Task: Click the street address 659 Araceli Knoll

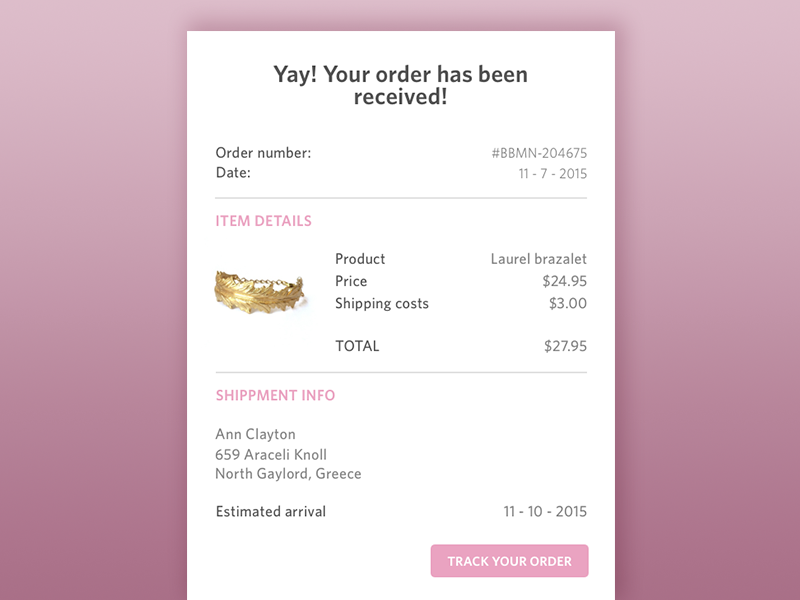Action: (271, 454)
